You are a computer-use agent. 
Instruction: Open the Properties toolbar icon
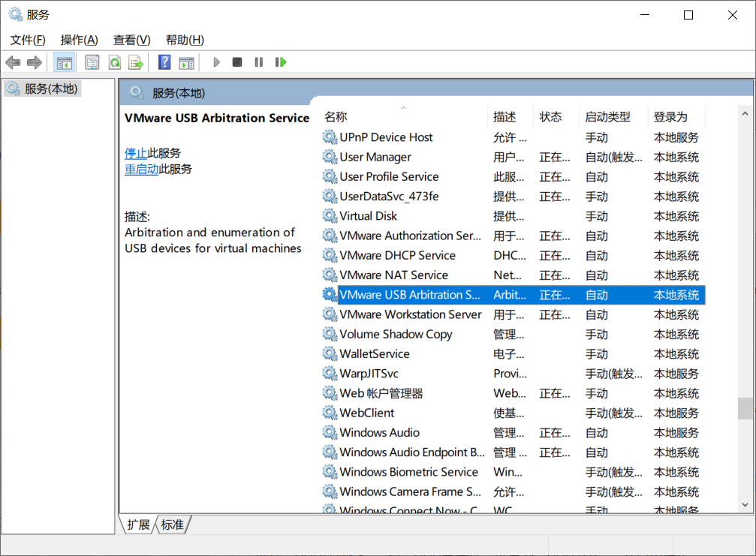(x=92, y=62)
